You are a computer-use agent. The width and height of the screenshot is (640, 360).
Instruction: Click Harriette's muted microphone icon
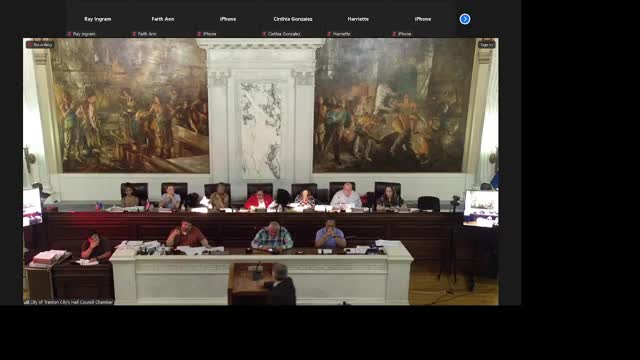(x=329, y=34)
